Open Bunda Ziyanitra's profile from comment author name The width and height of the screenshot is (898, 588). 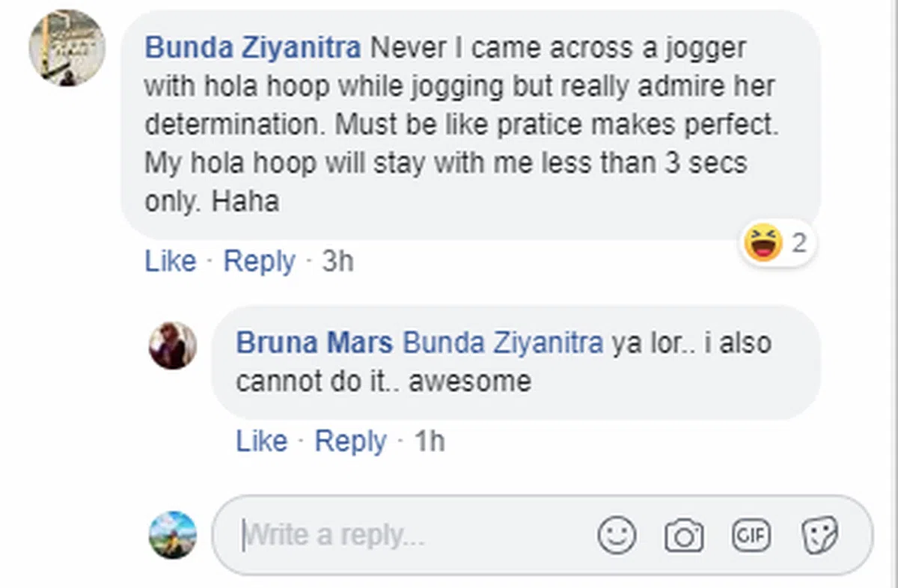pyautogui.click(x=252, y=49)
